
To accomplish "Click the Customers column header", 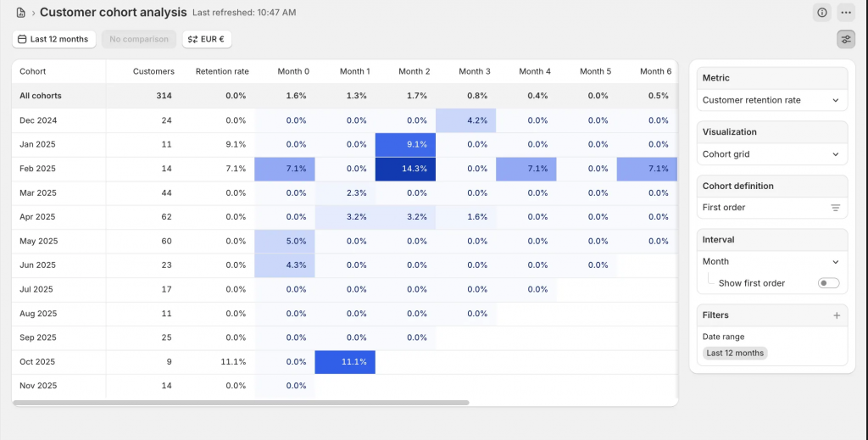I will pyautogui.click(x=153, y=72).
